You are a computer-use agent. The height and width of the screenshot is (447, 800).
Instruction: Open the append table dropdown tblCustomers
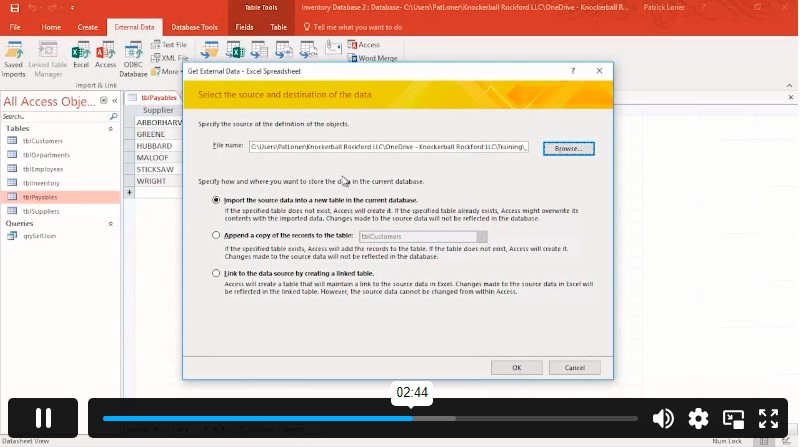tap(481, 236)
